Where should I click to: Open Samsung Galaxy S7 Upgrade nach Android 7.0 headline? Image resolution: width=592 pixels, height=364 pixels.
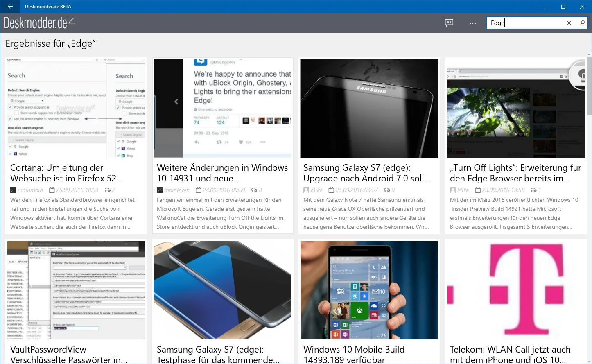point(367,173)
